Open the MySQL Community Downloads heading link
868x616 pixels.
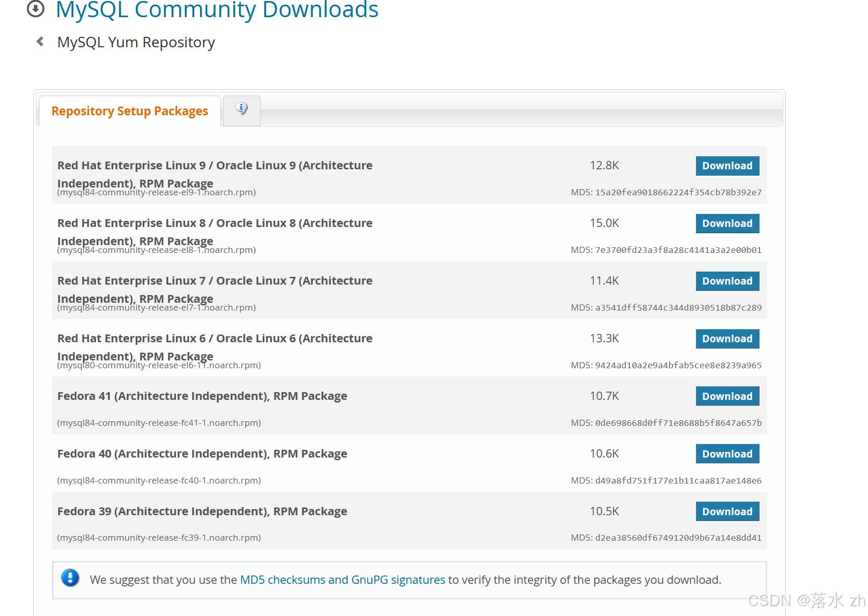point(217,9)
